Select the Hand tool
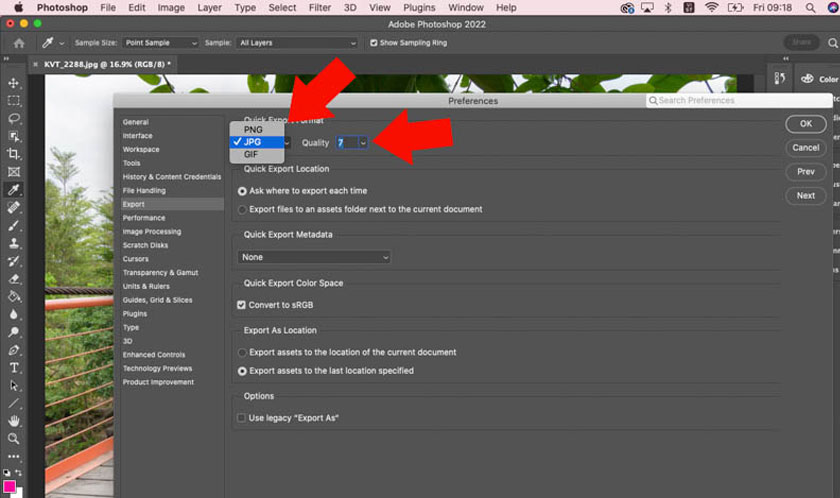 click(13, 421)
